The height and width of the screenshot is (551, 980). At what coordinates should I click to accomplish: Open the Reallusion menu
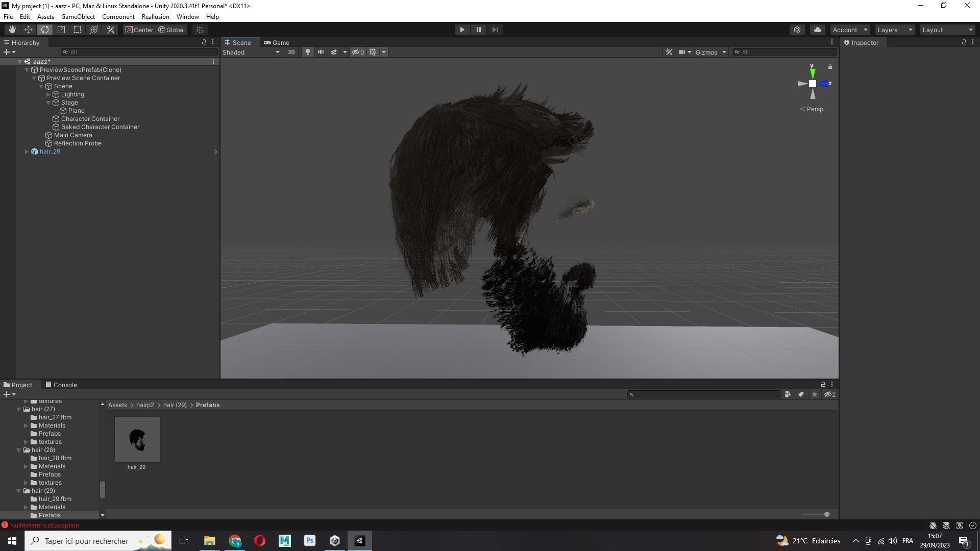pyautogui.click(x=155, y=17)
